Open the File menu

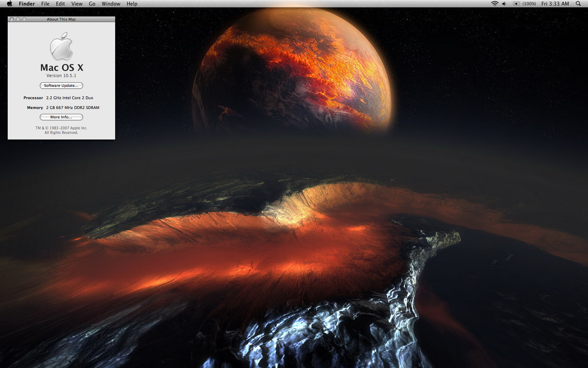[x=45, y=4]
